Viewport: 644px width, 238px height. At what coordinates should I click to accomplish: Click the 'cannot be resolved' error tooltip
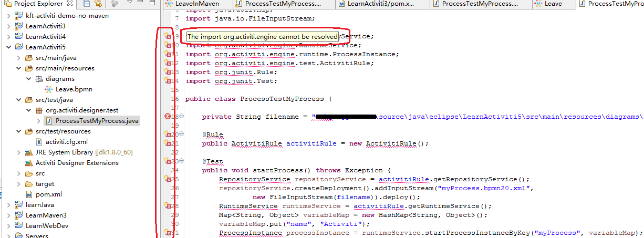(x=262, y=37)
